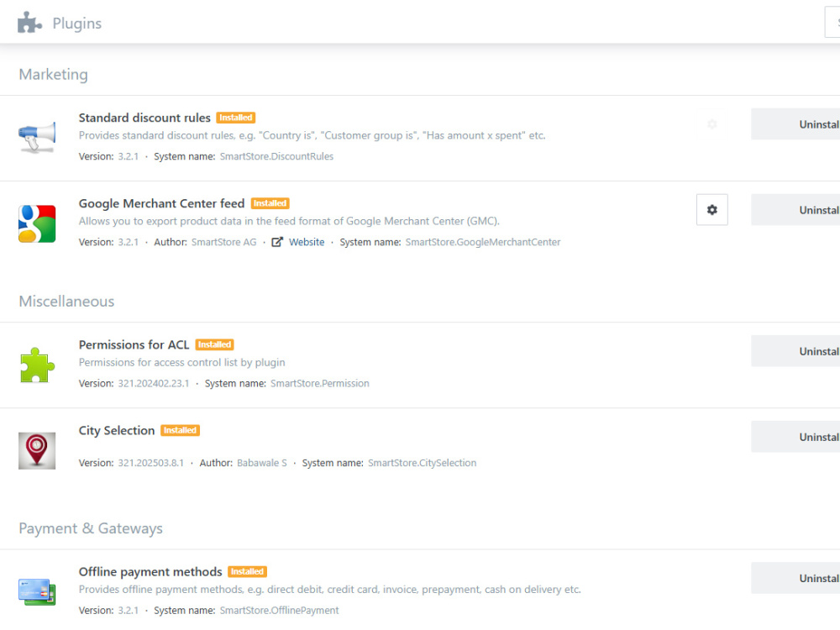Click Installed badge next to Standard discount rules
The height and width of the screenshot is (630, 840).
point(236,118)
